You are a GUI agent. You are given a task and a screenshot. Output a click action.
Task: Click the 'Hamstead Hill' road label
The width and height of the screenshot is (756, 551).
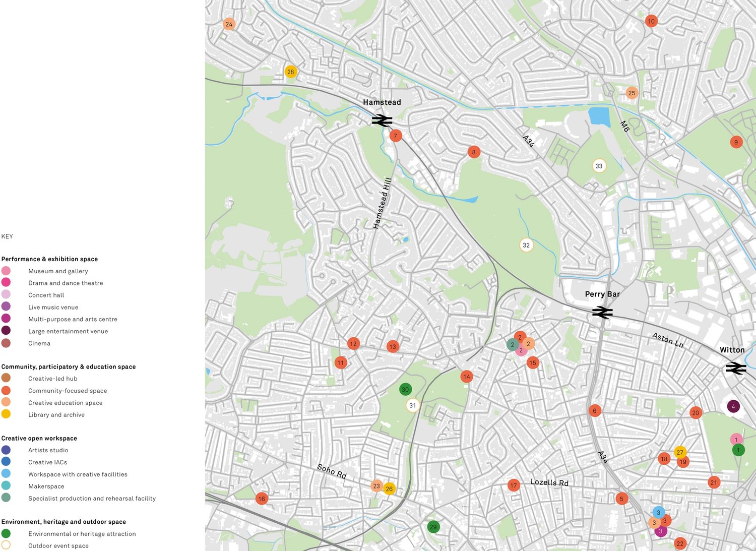(x=382, y=203)
